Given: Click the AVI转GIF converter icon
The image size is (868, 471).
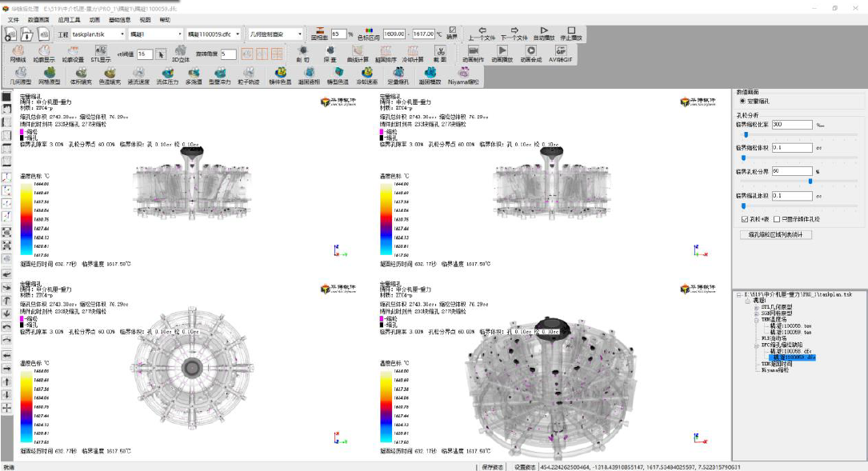Looking at the screenshot, I should click(562, 54).
